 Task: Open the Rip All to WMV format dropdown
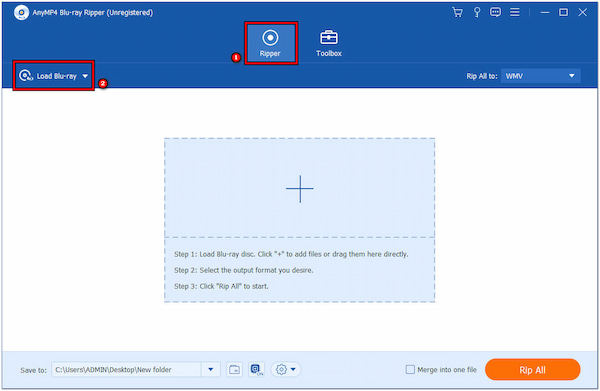pos(541,76)
